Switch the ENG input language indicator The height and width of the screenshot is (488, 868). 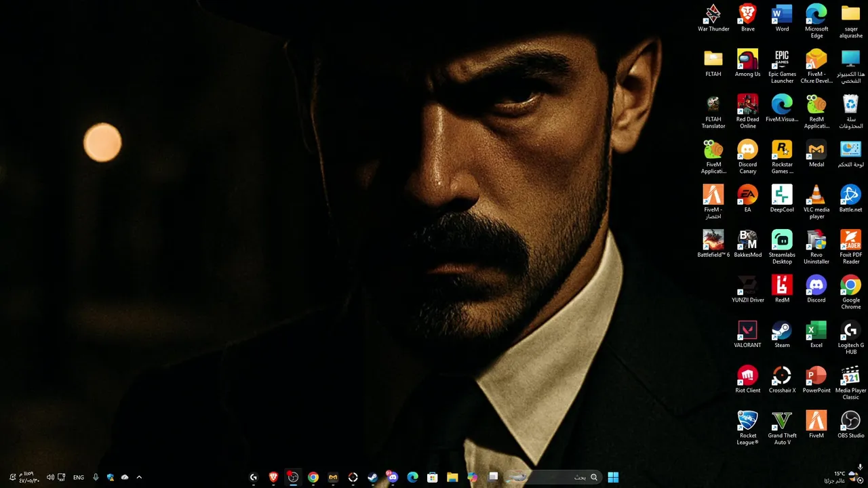pos(79,477)
